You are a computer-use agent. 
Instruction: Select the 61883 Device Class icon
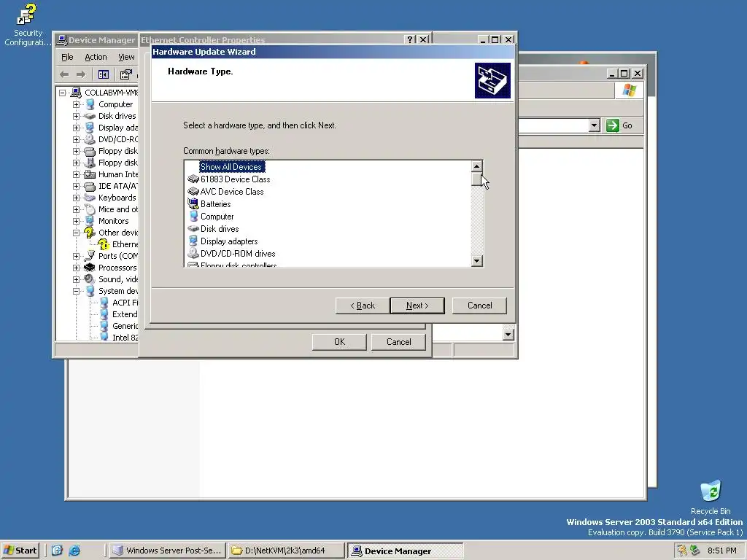tap(193, 179)
